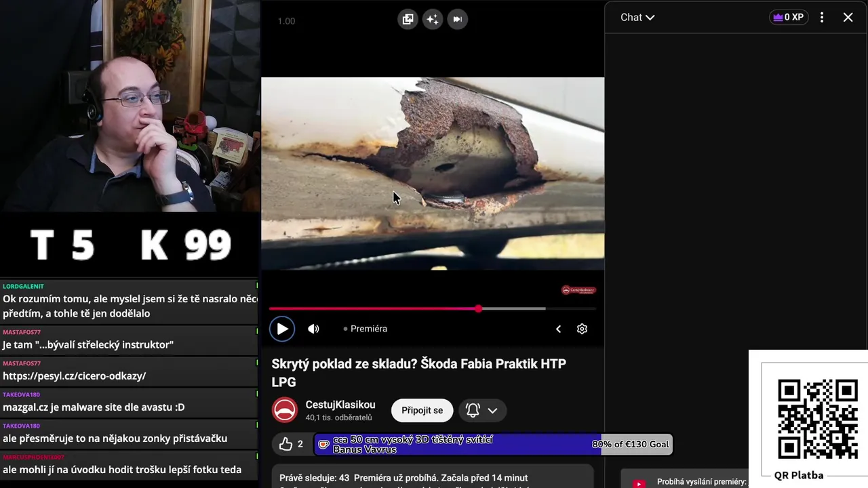Open the notification bell dropdown

pos(482,410)
